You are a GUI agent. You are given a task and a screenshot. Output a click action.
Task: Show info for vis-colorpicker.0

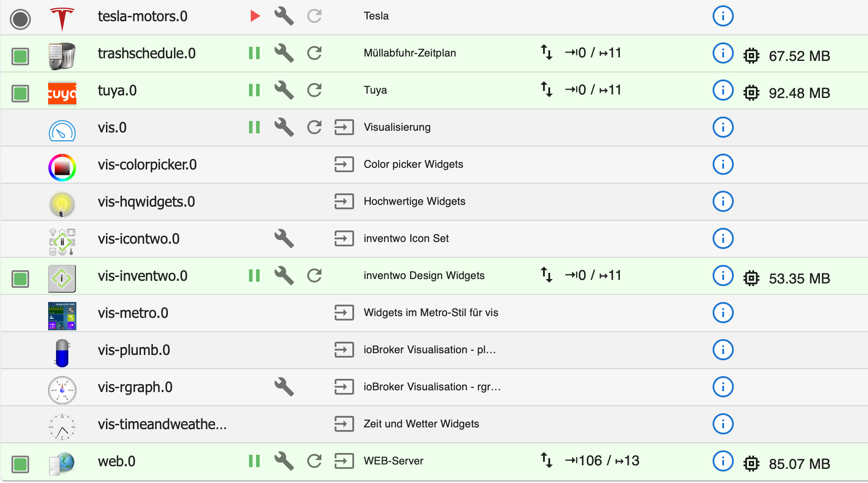click(x=723, y=165)
